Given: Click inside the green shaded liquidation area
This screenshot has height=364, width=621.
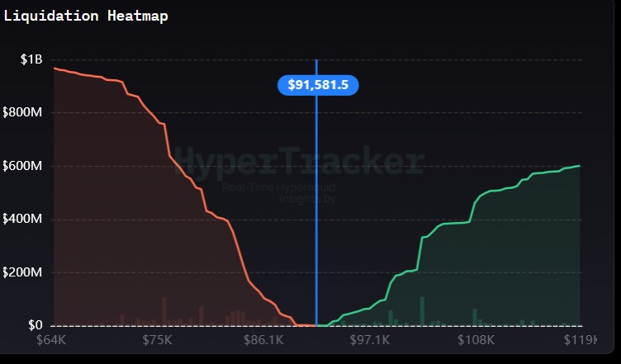Looking at the screenshot, I should [x=512, y=264].
